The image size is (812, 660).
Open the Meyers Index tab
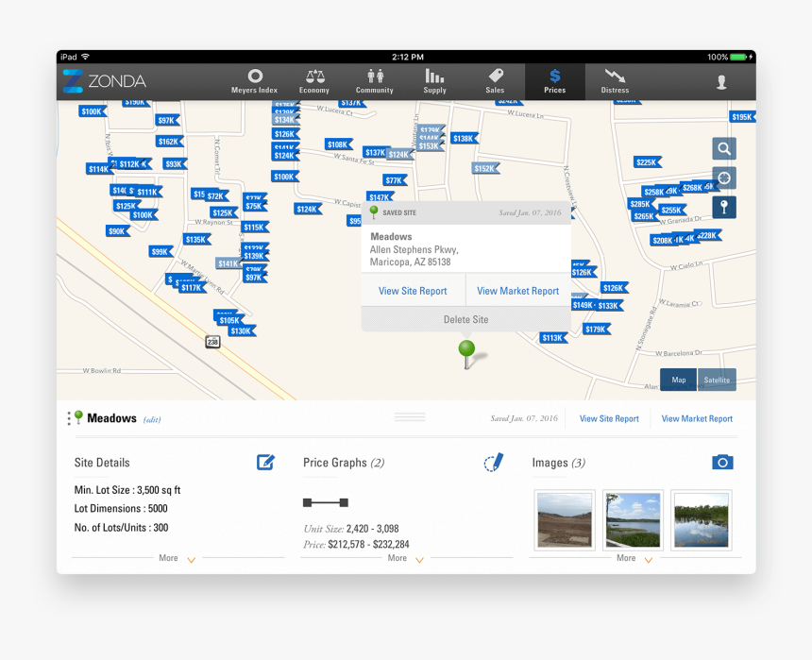[x=254, y=82]
